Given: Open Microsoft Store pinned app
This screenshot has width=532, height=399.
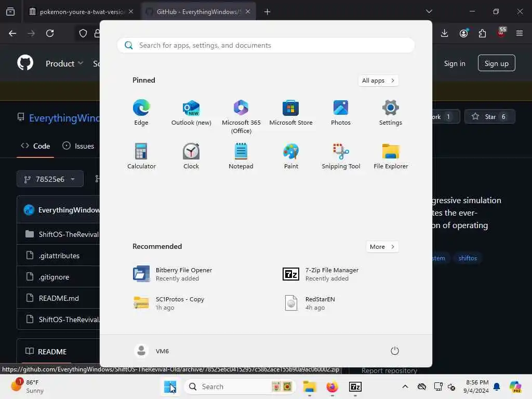Looking at the screenshot, I should point(291,113).
